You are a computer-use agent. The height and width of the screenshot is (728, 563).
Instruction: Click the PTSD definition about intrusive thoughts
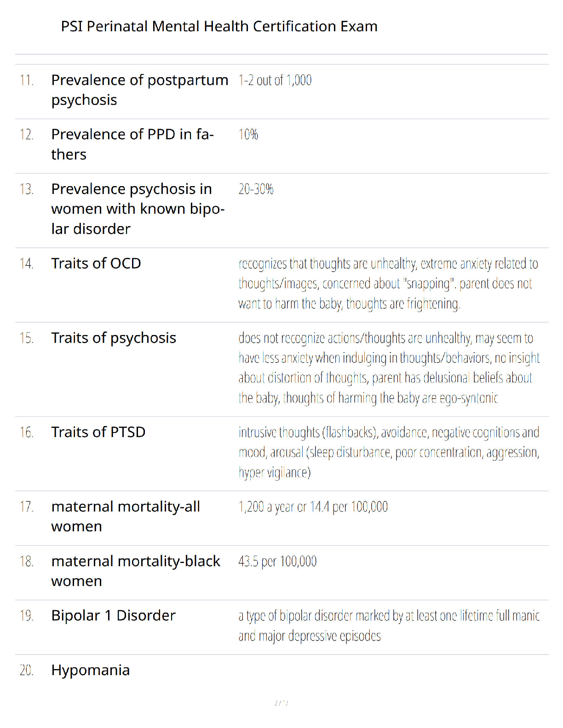(389, 452)
